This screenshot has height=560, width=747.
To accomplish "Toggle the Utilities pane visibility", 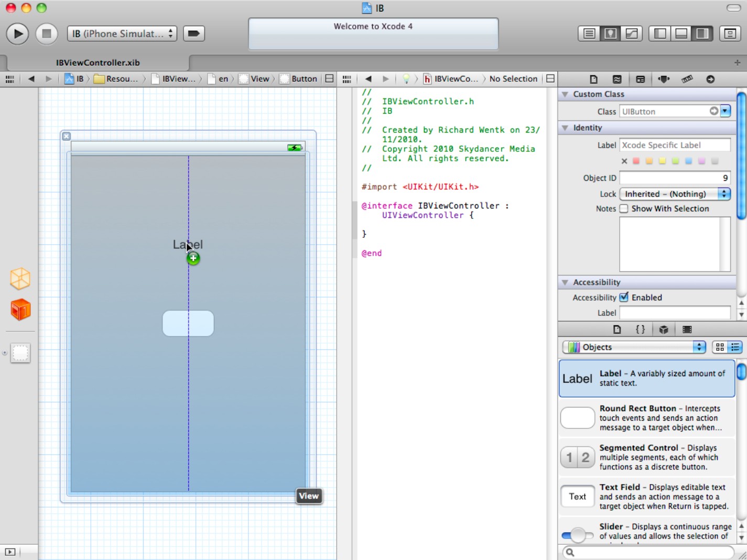I will click(x=702, y=34).
